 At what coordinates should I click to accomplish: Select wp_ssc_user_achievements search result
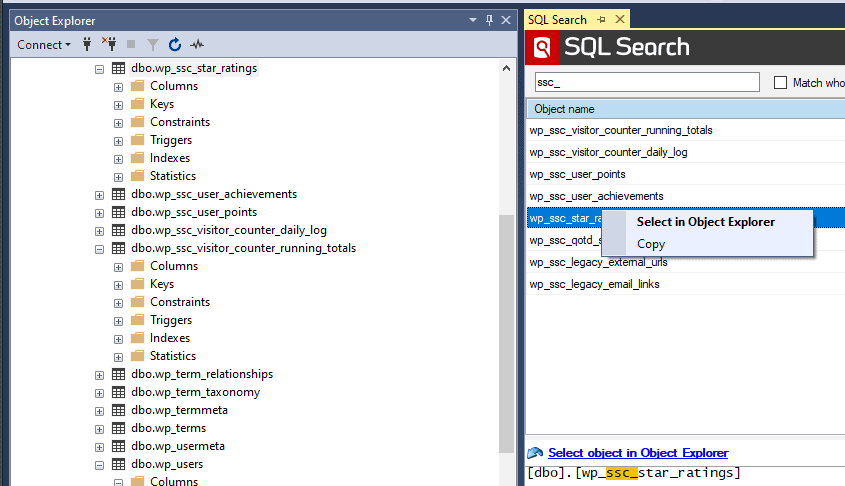click(596, 197)
